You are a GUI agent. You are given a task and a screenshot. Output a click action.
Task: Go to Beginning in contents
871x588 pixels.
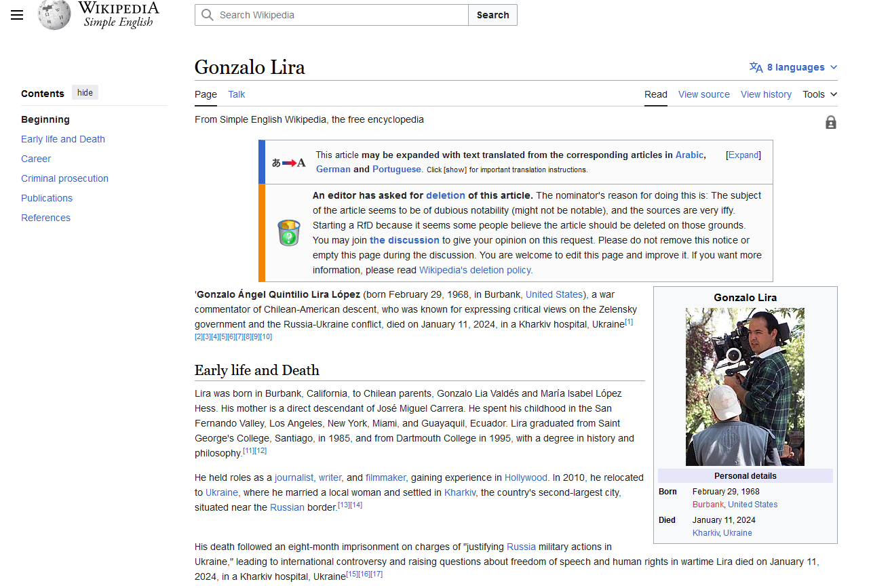coord(45,119)
